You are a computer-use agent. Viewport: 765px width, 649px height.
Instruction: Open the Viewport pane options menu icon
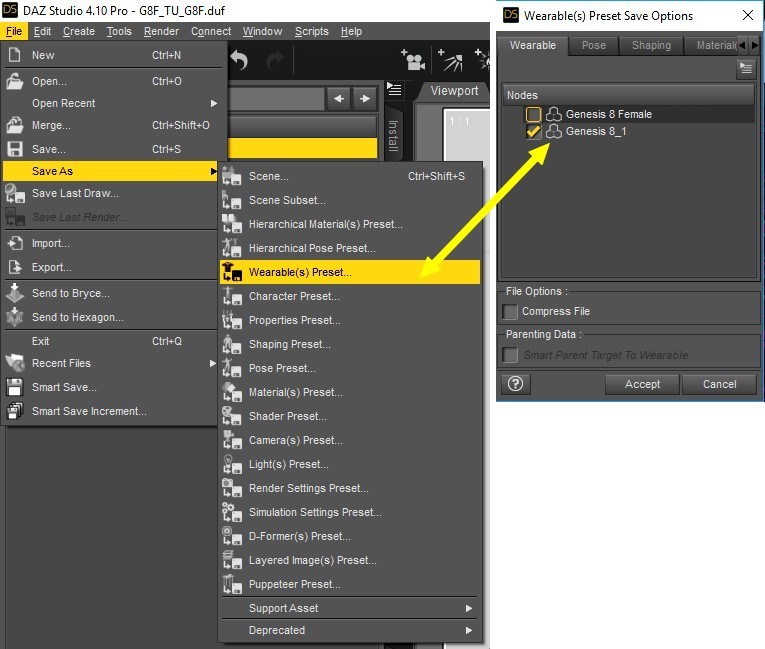[x=394, y=90]
